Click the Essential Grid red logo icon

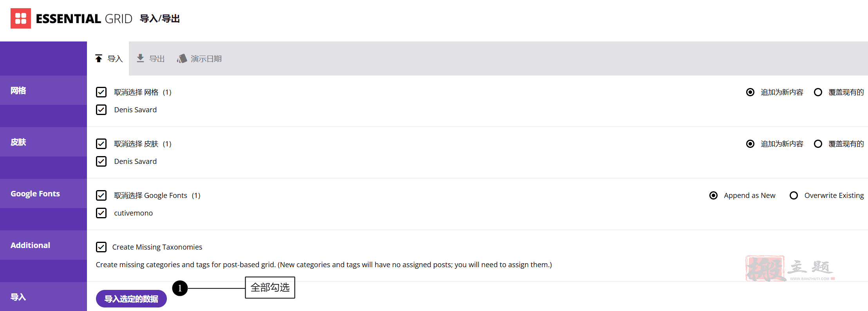(21, 18)
